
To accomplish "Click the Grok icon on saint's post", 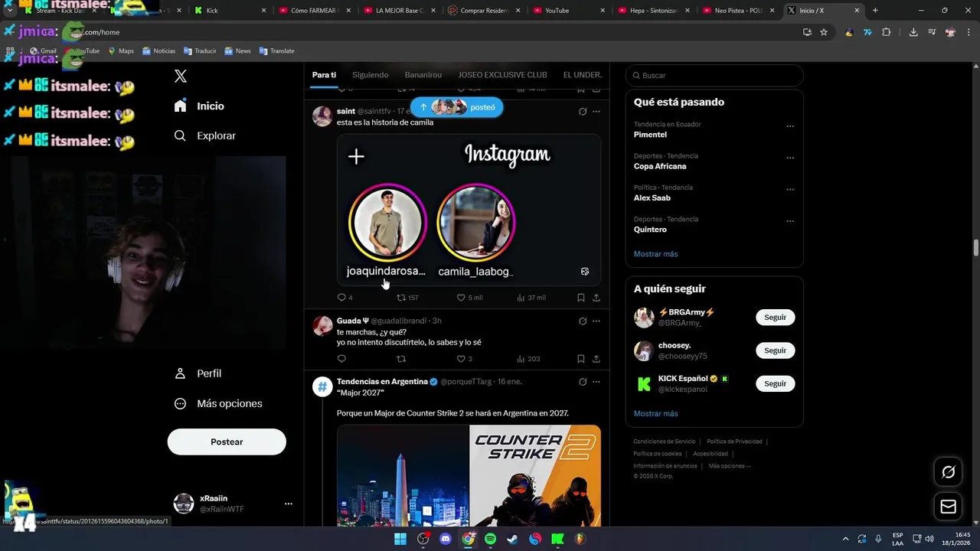I will click(583, 112).
